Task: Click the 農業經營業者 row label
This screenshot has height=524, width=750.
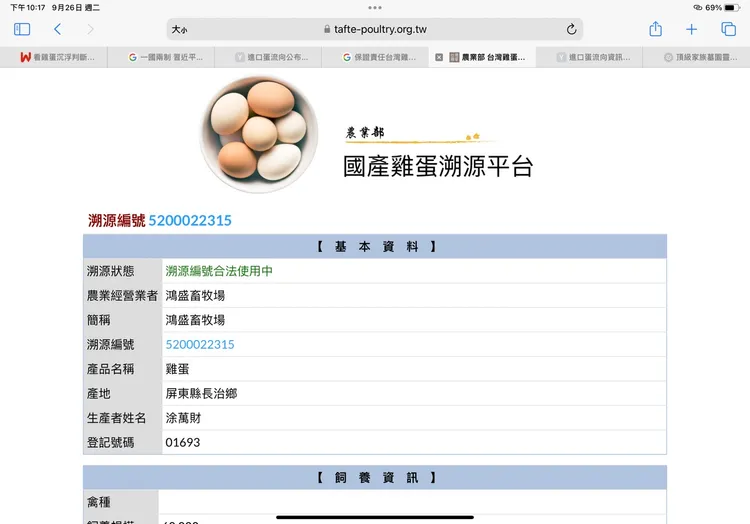Action: point(122,295)
